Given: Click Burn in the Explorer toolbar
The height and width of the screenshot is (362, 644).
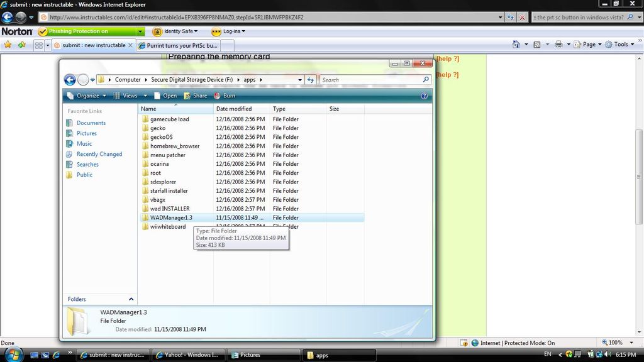Looking at the screenshot, I should click(x=225, y=96).
